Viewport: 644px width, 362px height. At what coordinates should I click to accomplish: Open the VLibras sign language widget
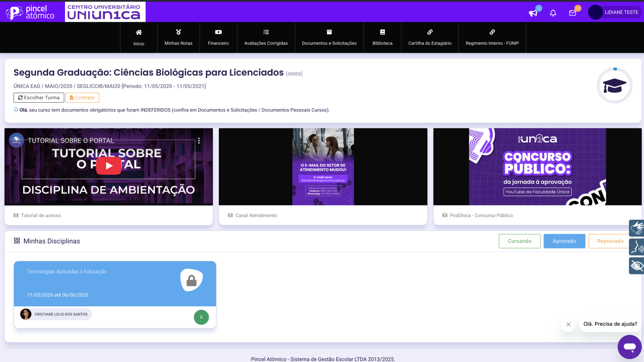click(636, 228)
